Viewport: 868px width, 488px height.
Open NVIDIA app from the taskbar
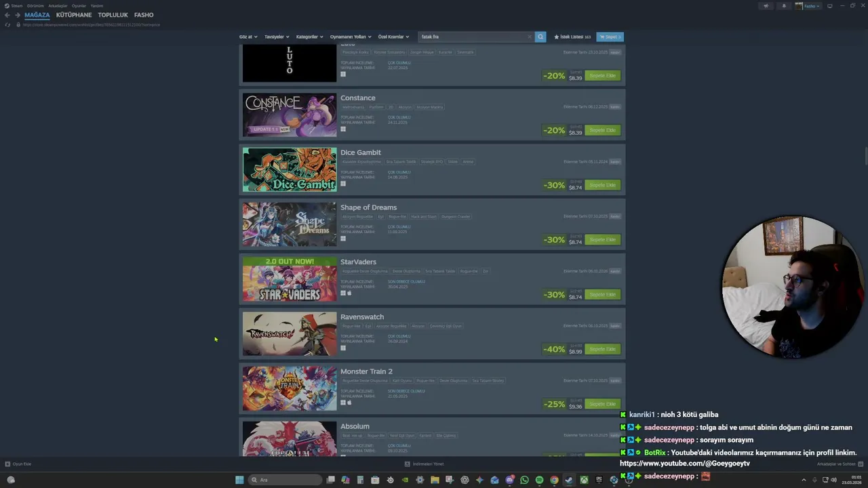pos(405,480)
